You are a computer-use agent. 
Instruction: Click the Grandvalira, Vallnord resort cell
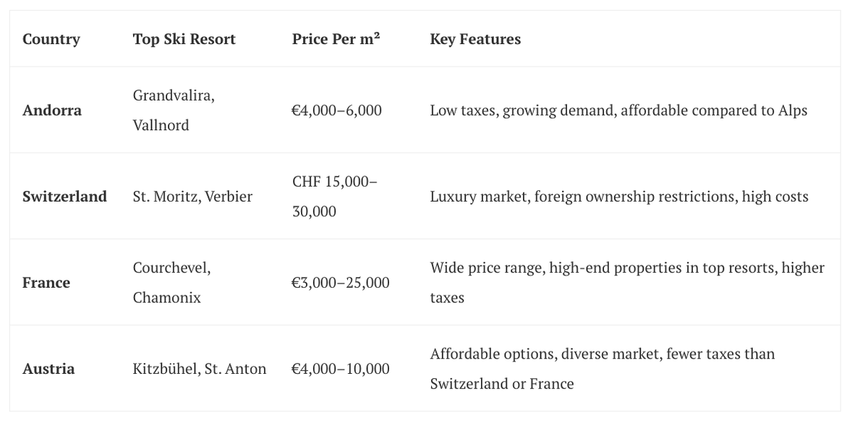click(x=174, y=110)
